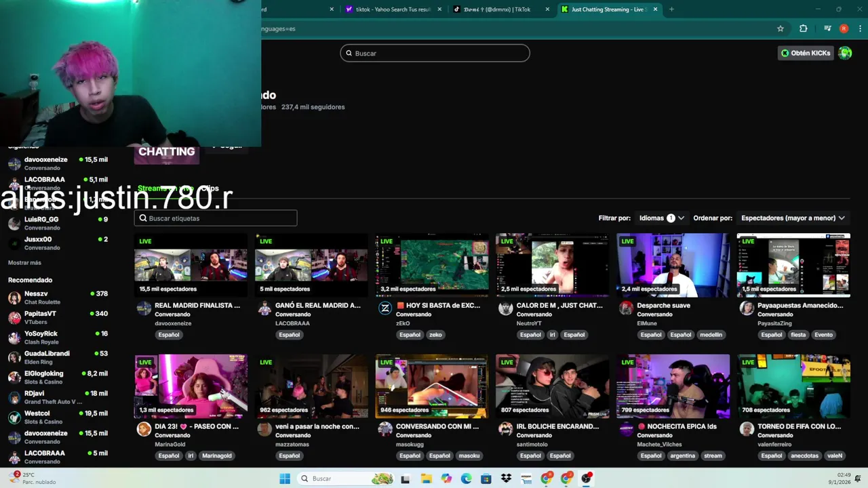Expand Mostrar más in following list
The image size is (868, 488).
24,262
